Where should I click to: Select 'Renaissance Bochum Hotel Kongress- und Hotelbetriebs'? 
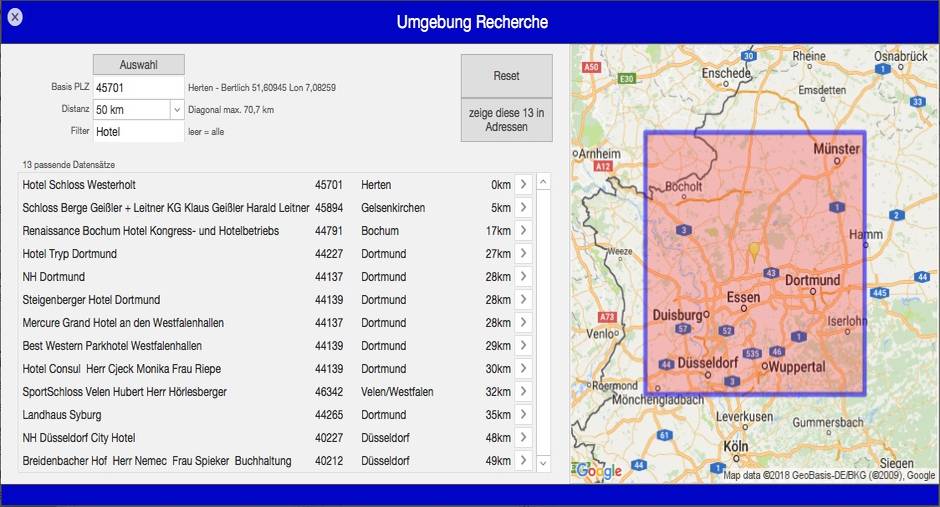click(x=150, y=231)
